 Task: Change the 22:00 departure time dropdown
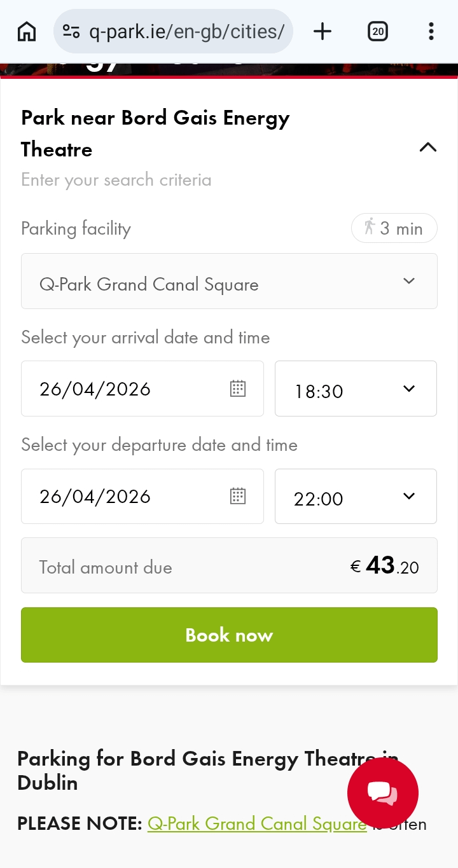point(356,497)
